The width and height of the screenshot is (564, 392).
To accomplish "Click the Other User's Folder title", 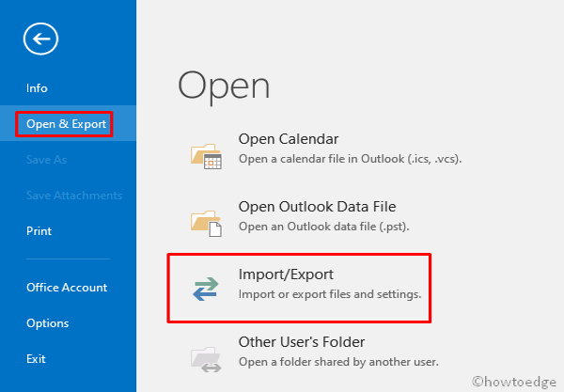I will tap(301, 342).
